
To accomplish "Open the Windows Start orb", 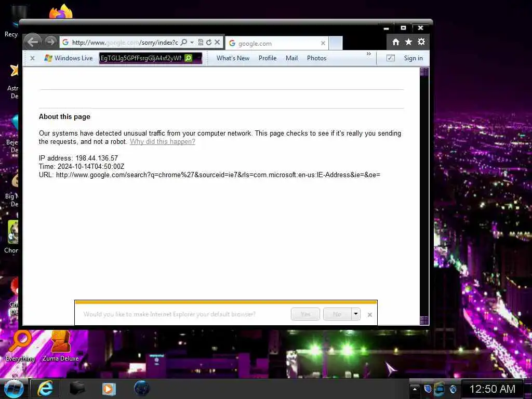I will click(x=14, y=389).
